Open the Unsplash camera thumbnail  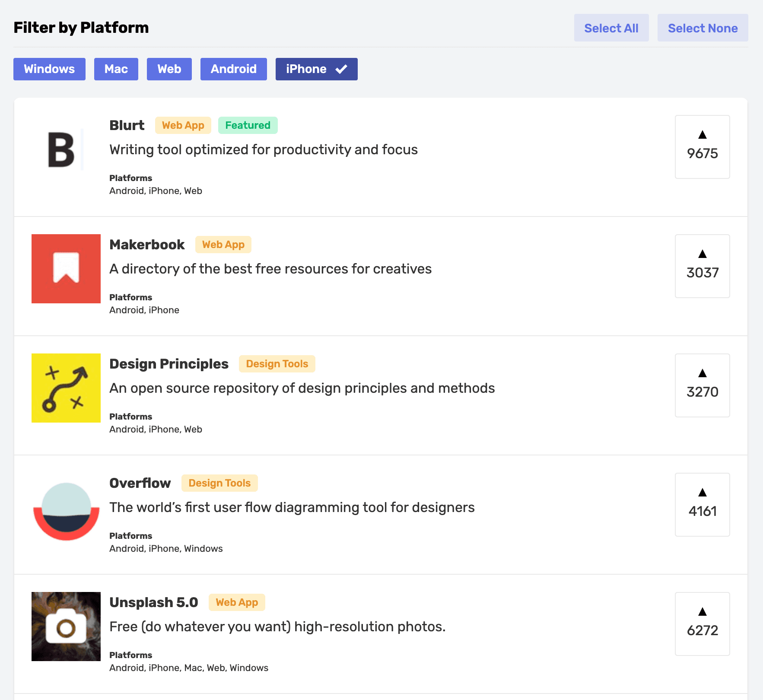pos(66,626)
